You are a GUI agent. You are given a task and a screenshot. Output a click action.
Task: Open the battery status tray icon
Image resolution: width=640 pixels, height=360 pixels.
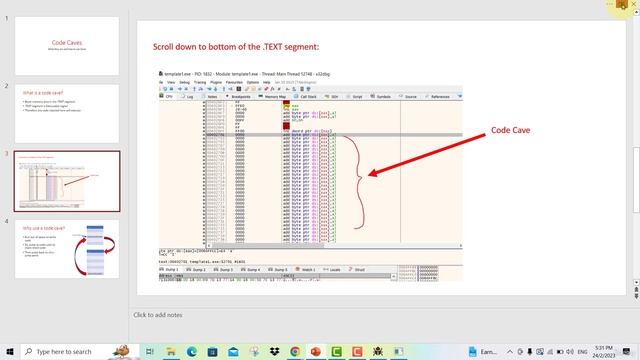coord(560,351)
